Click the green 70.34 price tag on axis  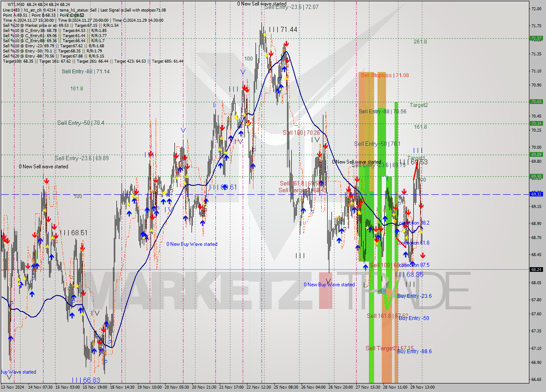pos(536,124)
